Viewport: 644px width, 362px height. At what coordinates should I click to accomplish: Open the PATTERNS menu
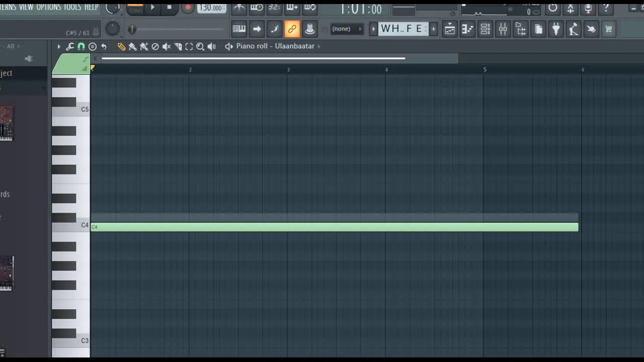pyautogui.click(x=8, y=7)
